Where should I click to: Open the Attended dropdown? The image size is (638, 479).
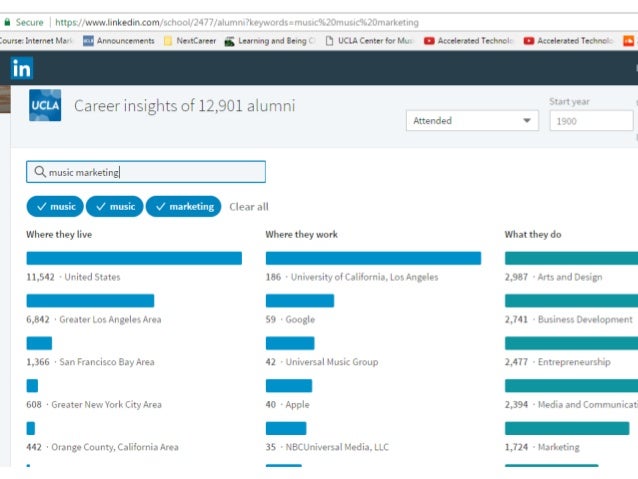pyautogui.click(x=472, y=120)
